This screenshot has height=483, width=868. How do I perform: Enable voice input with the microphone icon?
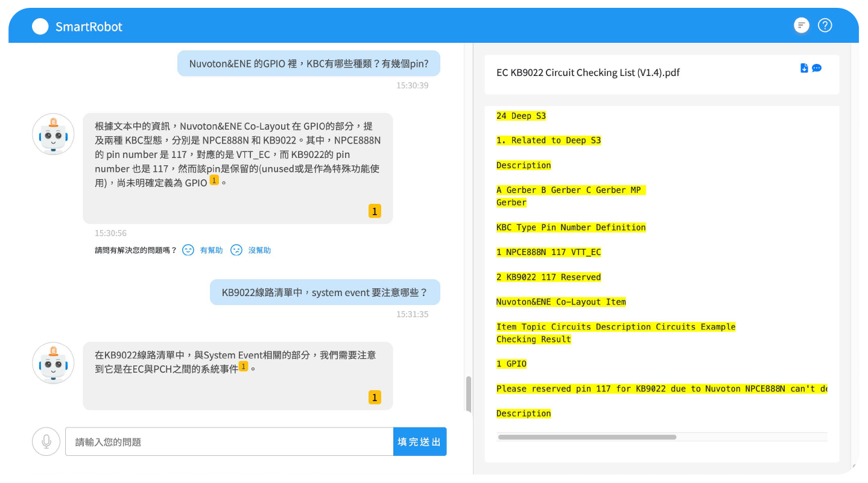point(46,441)
